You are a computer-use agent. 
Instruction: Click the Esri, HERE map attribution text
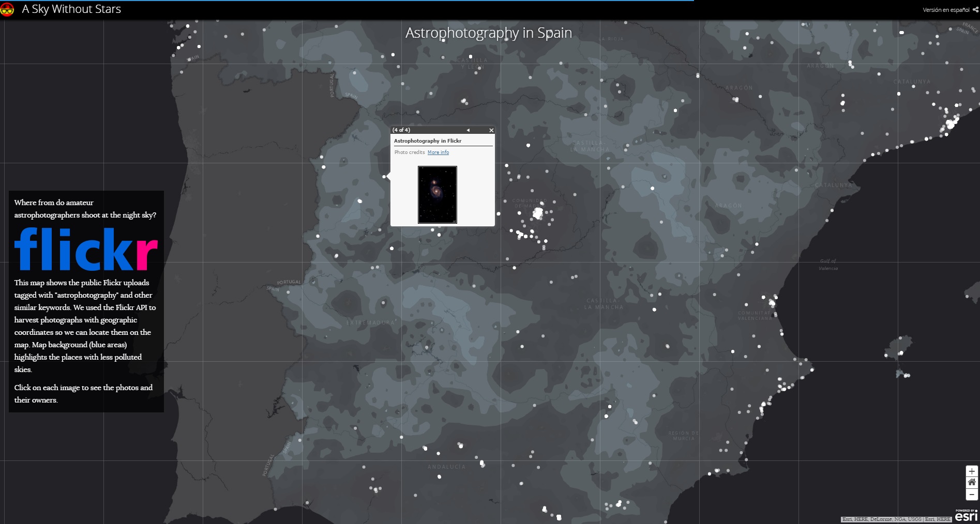(896, 519)
